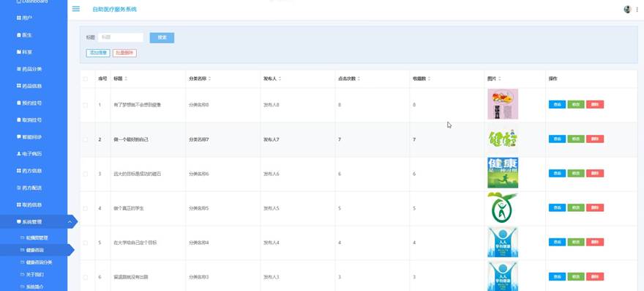This screenshot has height=291, width=644.
Task: Tick the checkbox for row 2
Action: coord(86,139)
